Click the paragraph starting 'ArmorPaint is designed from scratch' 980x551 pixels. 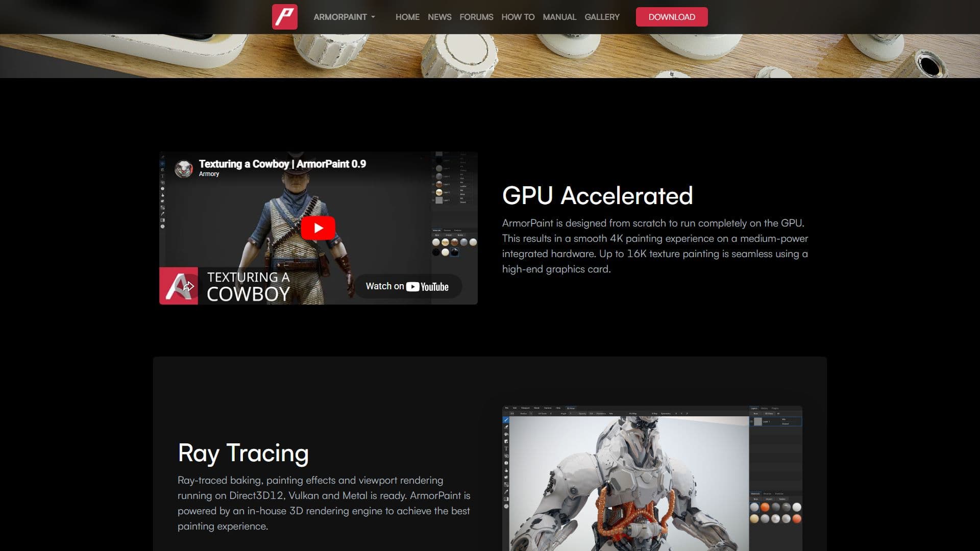tap(655, 246)
